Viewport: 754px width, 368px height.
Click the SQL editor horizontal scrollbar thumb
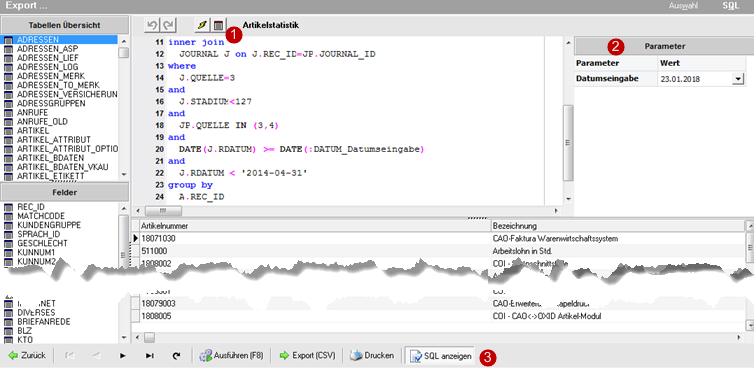(163, 211)
